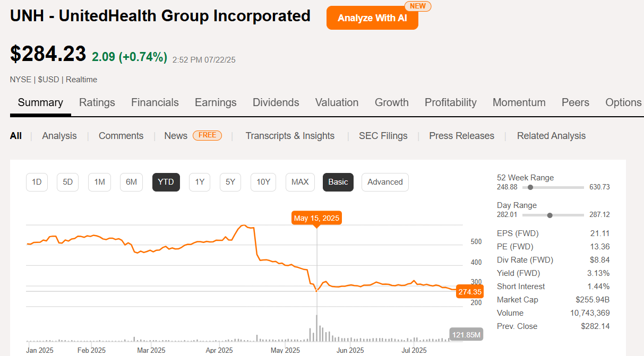Switch to the Ratings tab
The height and width of the screenshot is (356, 644).
tap(97, 102)
